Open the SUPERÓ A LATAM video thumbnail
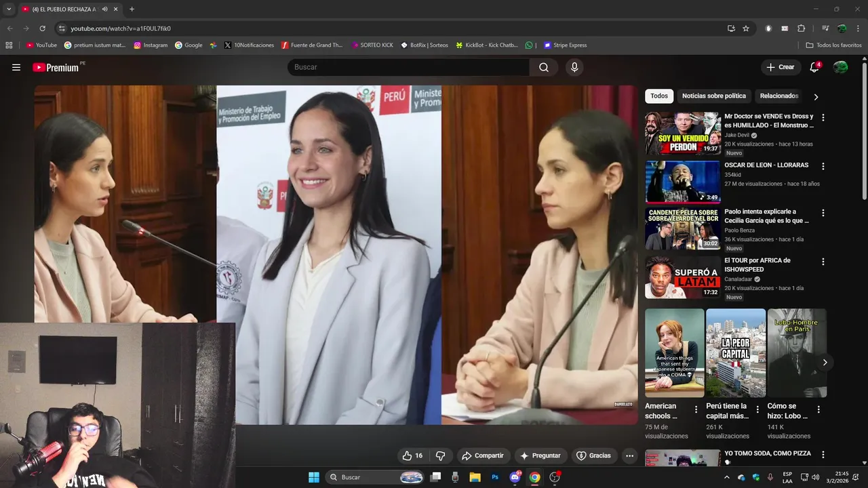The width and height of the screenshot is (868, 488). pyautogui.click(x=683, y=277)
